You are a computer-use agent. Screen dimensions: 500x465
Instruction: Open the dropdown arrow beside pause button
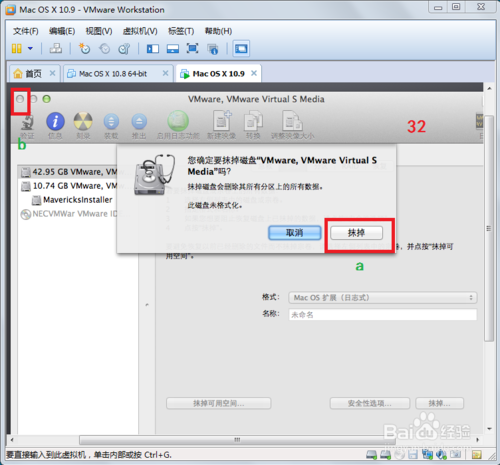(x=30, y=49)
